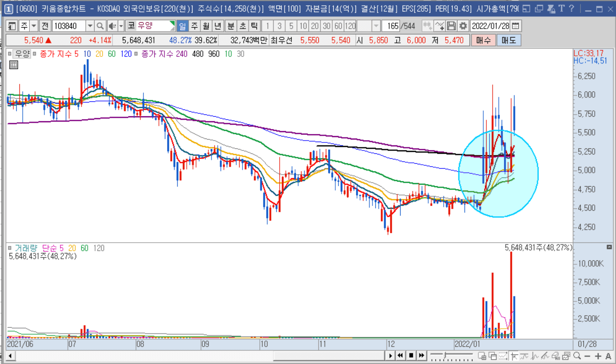Click the '1' interval button
The width and height of the screenshot is (616, 364).
[x=267, y=26]
